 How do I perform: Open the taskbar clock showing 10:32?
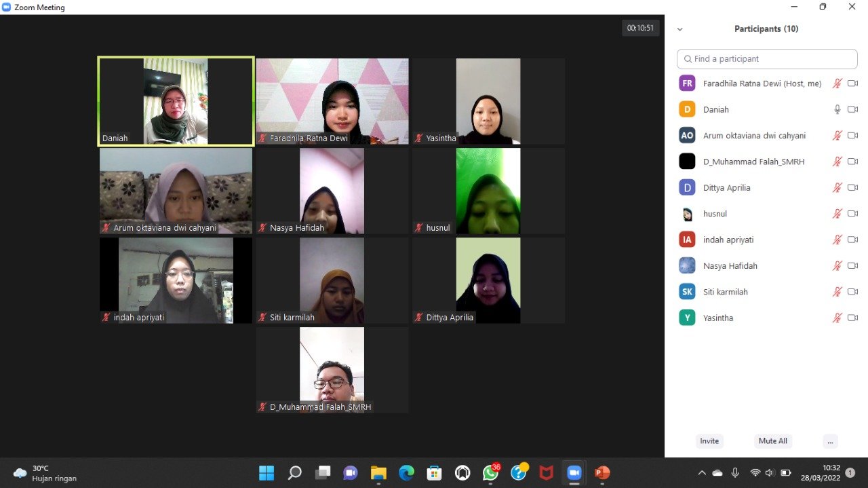[x=821, y=472]
